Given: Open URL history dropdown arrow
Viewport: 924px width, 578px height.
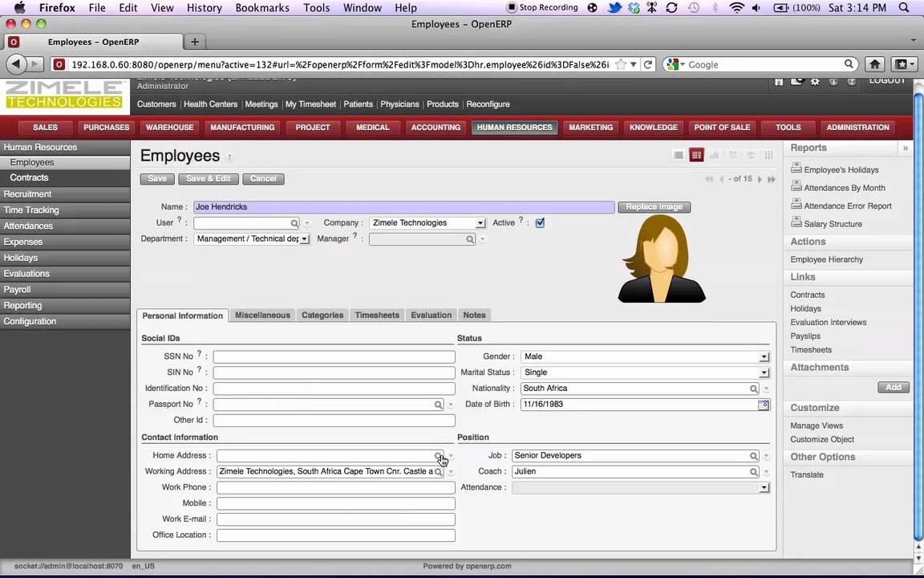Looking at the screenshot, I should 634,64.
